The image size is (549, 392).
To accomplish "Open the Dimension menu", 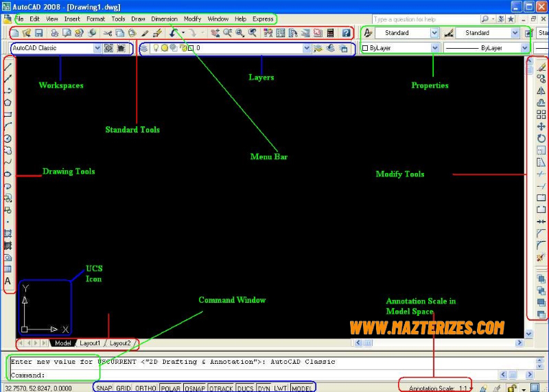I will (164, 19).
